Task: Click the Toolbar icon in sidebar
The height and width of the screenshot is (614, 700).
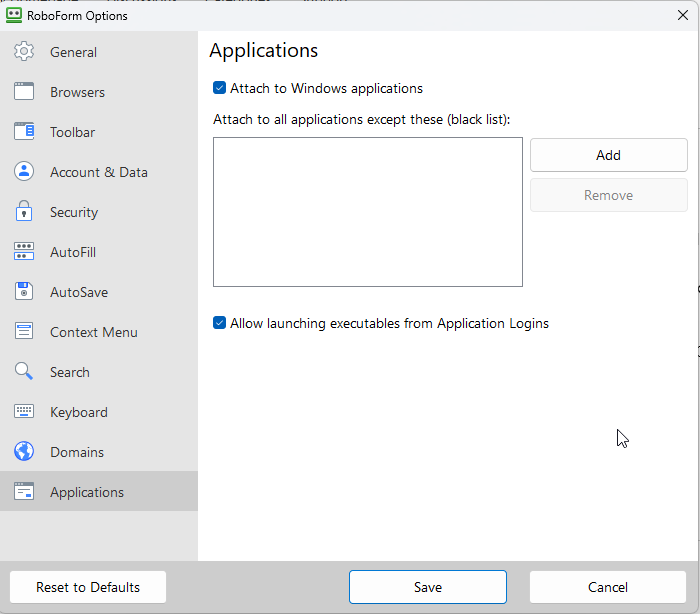Action: [x=24, y=132]
